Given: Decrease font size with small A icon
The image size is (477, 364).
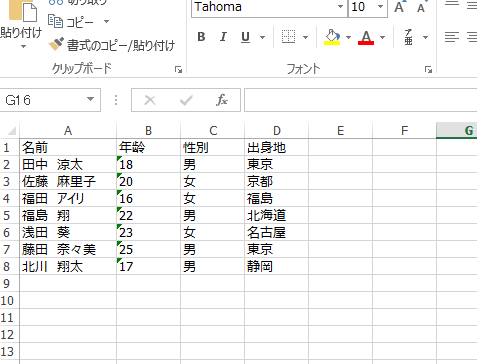Looking at the screenshot, I should coord(422,7).
